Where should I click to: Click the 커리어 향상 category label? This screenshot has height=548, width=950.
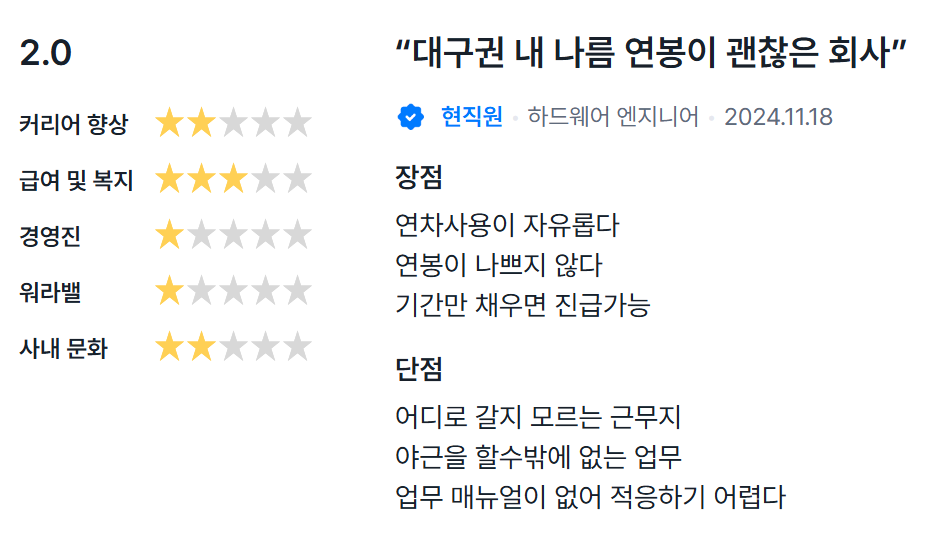pos(74,125)
